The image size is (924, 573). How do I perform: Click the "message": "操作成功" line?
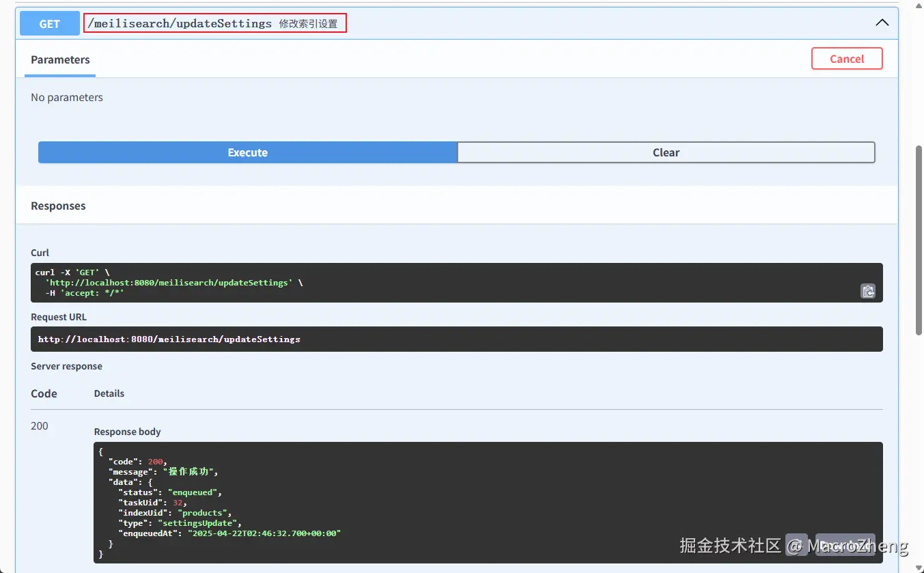(x=163, y=472)
